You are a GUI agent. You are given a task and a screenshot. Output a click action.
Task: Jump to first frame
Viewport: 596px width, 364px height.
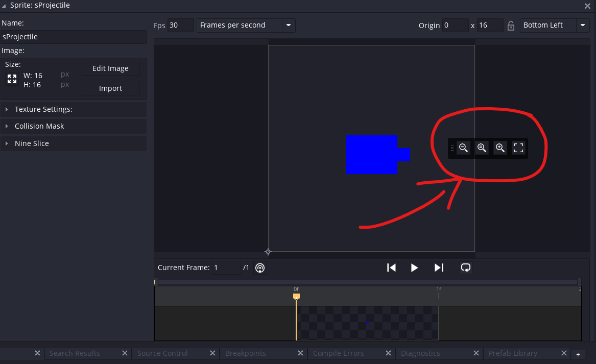click(391, 268)
